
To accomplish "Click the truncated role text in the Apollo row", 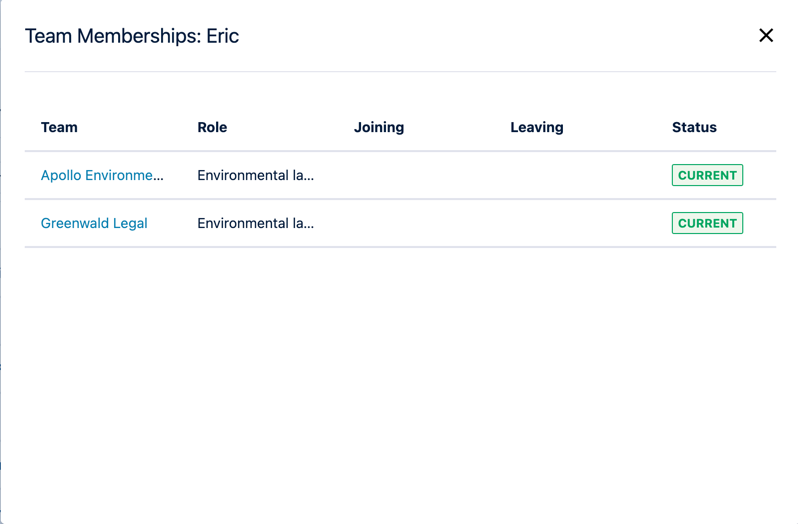I will pos(255,175).
